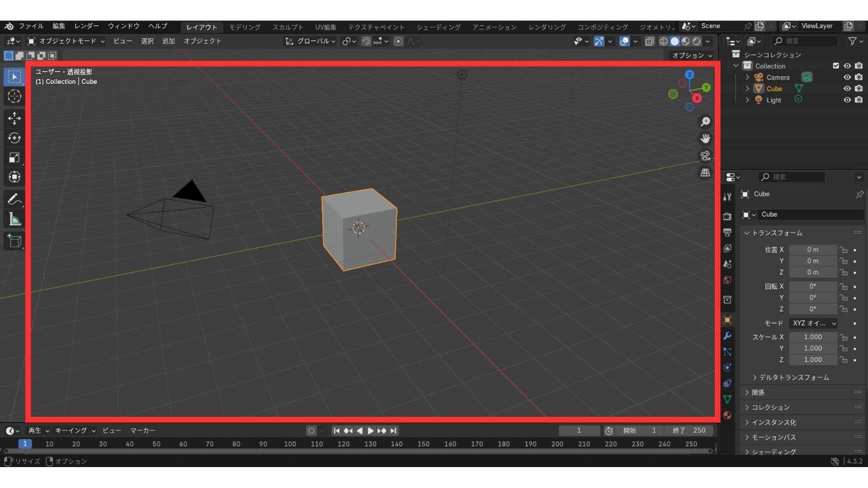Toggle snapping magnet icon
The image size is (868, 488).
[x=366, y=41]
